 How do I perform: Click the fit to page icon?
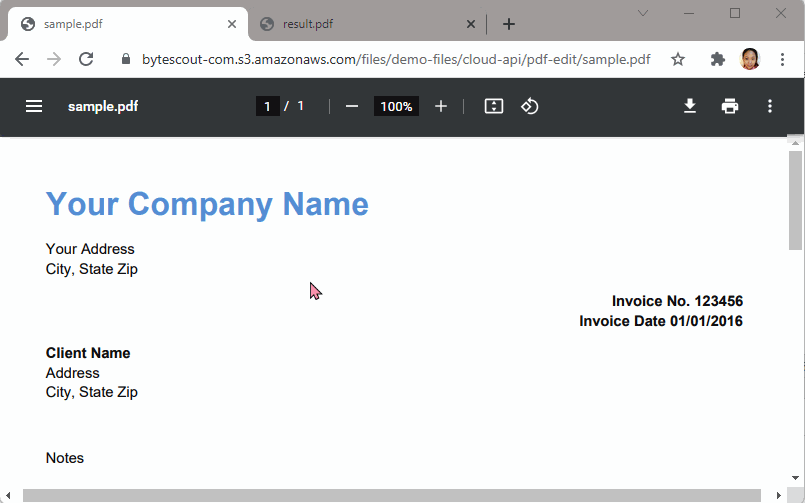[x=494, y=106]
